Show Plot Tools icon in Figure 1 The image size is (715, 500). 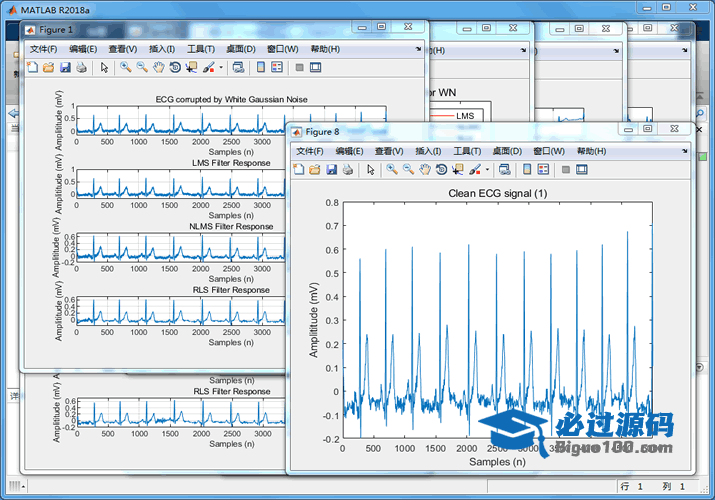(x=316, y=67)
